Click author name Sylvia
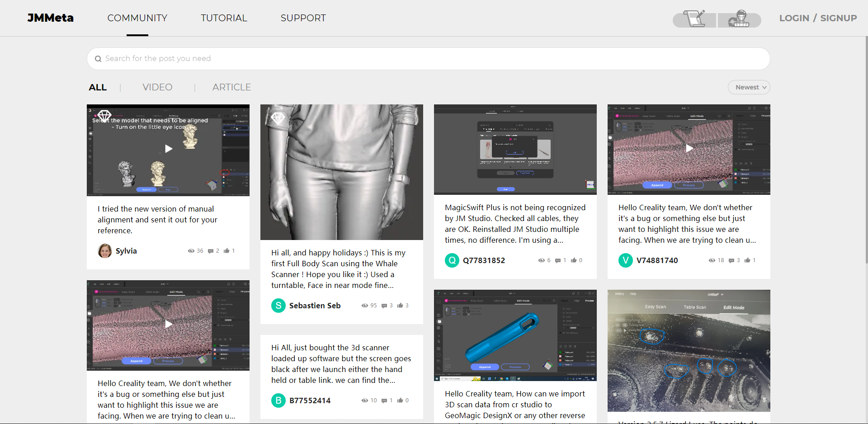This screenshot has height=424, width=868. pyautogui.click(x=126, y=251)
